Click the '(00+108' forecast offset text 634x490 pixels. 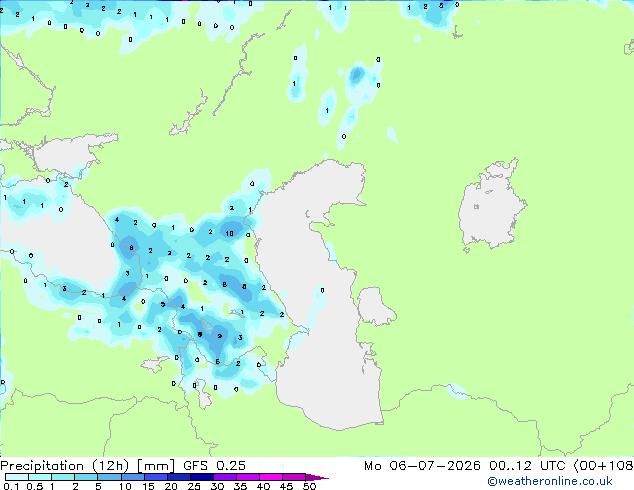click(604, 466)
